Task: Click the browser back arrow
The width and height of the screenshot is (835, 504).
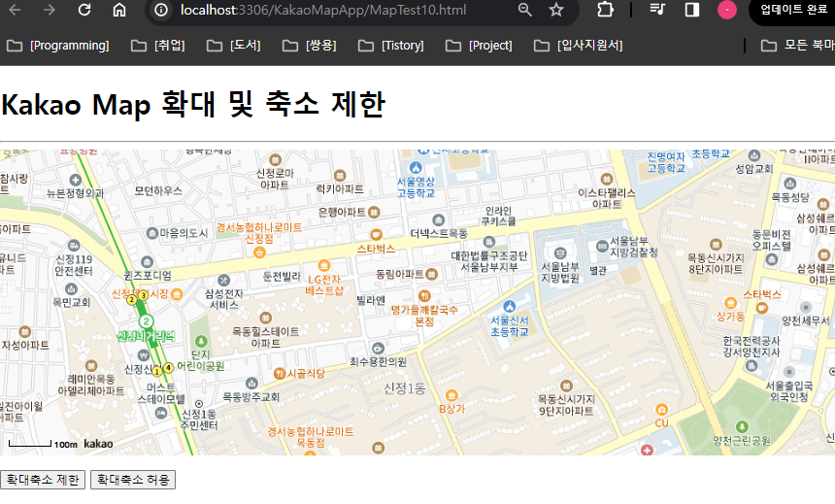Action: [x=15, y=10]
